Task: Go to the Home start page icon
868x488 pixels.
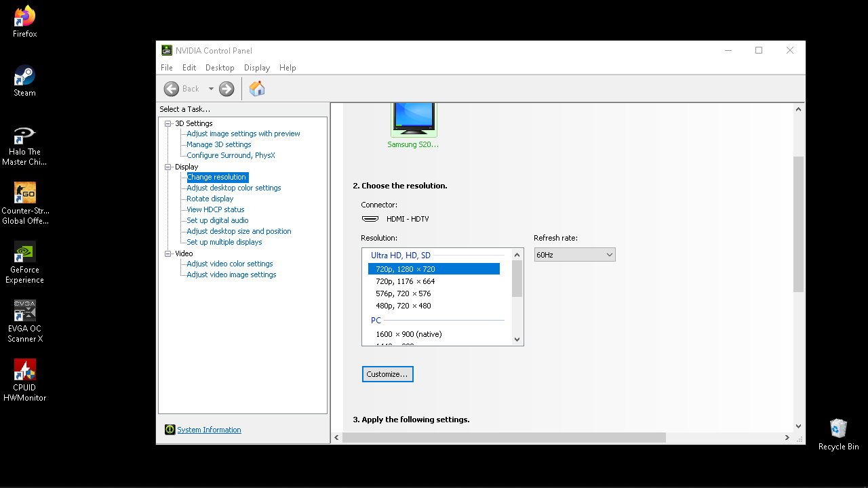Action: 257,89
